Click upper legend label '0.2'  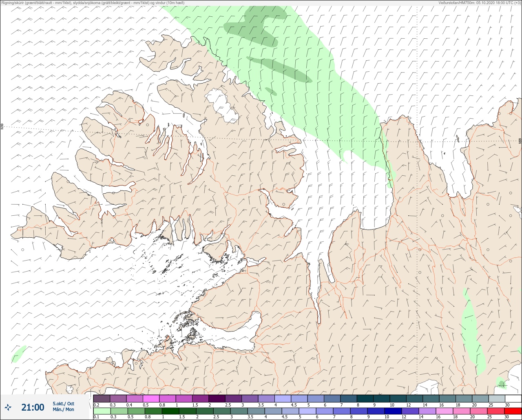pyautogui.click(x=96, y=405)
